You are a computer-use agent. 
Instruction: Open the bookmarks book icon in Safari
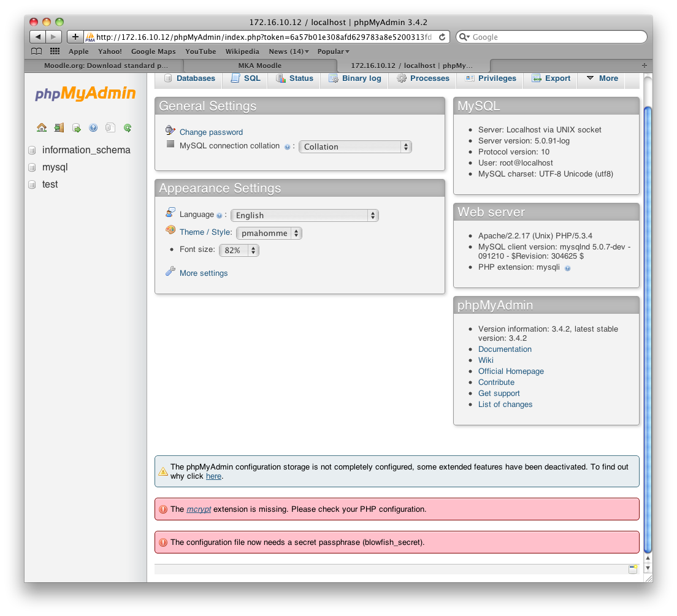(x=37, y=51)
